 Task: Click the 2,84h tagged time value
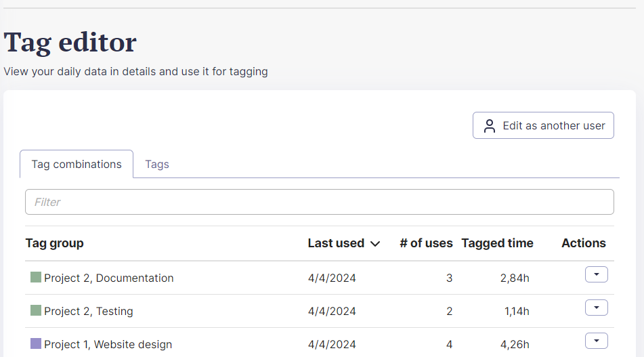click(515, 278)
